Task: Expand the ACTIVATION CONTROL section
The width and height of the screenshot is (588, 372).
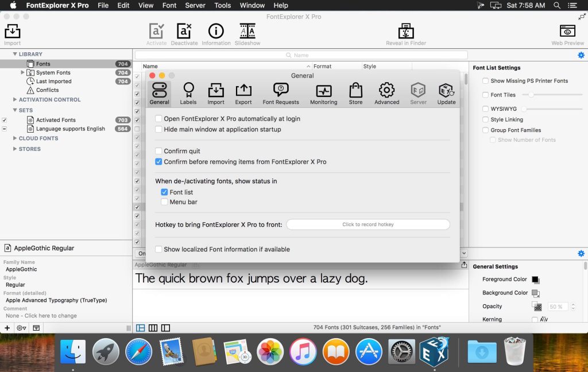Action: [14, 100]
